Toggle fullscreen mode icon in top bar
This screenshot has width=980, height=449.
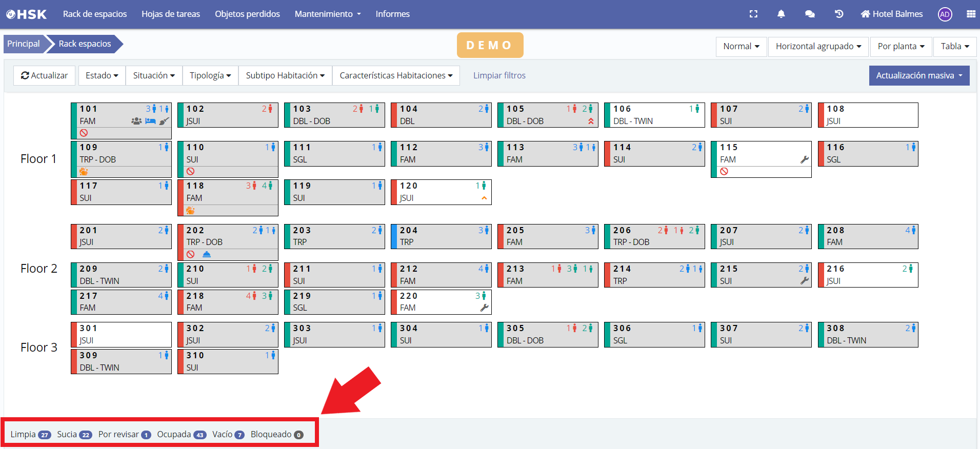(x=753, y=14)
